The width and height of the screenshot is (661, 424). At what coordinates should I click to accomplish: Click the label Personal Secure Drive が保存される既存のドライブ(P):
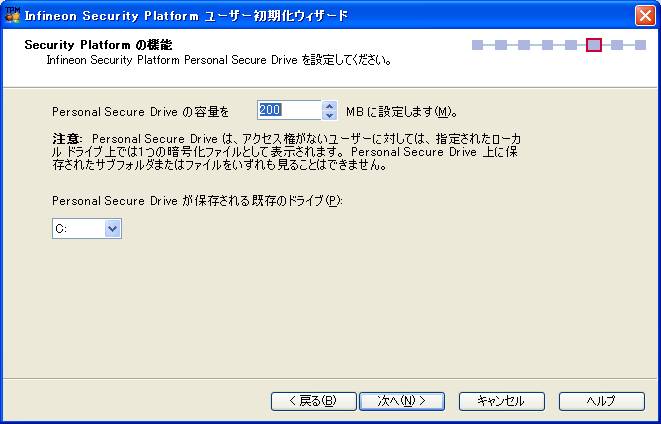tap(197, 201)
